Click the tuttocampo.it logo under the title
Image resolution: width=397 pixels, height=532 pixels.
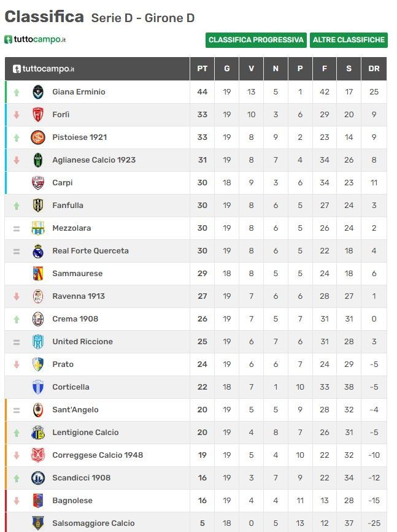coord(35,39)
